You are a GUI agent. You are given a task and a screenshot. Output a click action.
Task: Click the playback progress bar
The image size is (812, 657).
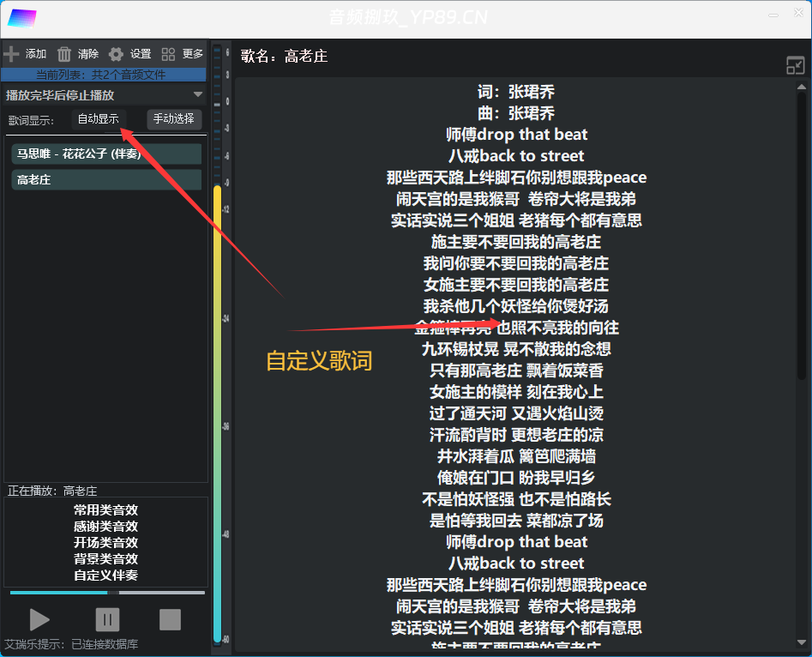point(106,592)
